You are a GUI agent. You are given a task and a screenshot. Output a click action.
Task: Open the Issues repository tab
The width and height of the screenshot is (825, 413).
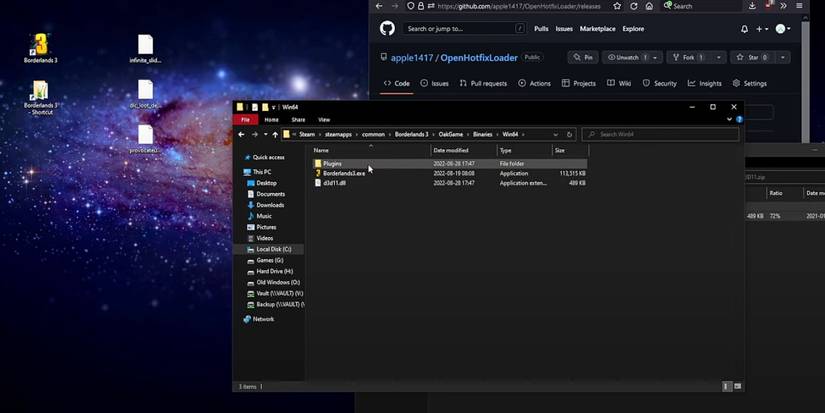click(435, 83)
